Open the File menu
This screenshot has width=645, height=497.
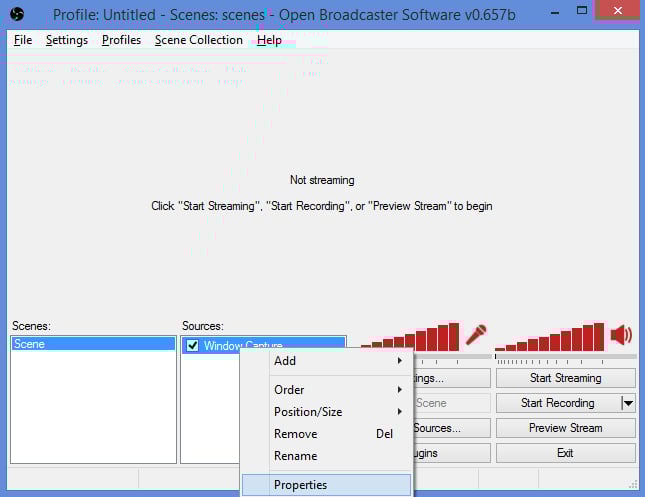pyautogui.click(x=23, y=40)
